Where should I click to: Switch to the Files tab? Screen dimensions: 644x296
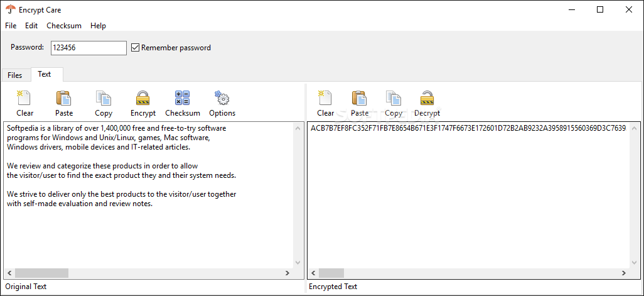15,75
